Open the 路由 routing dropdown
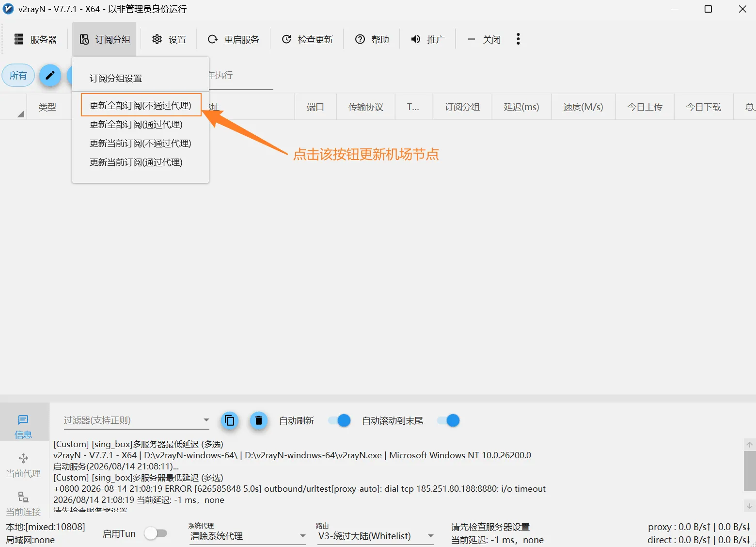This screenshot has width=756, height=547. [376, 536]
